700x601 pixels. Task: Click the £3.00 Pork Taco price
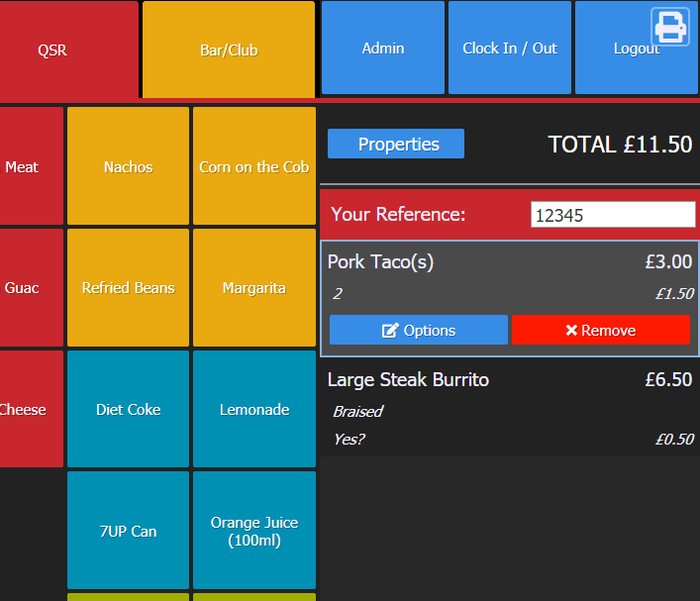pos(668,261)
